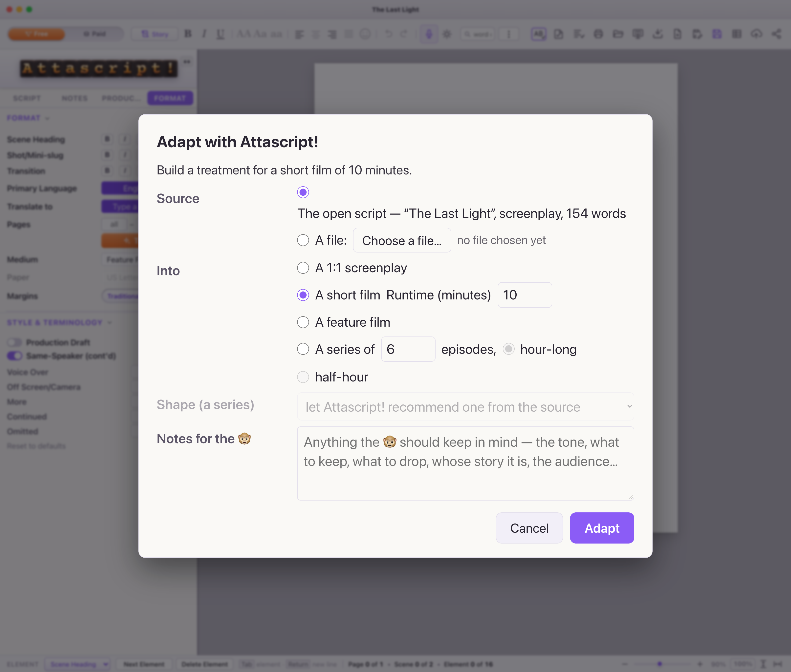Click the download tray icon in the toolbar
The width and height of the screenshot is (791, 672).
point(658,34)
